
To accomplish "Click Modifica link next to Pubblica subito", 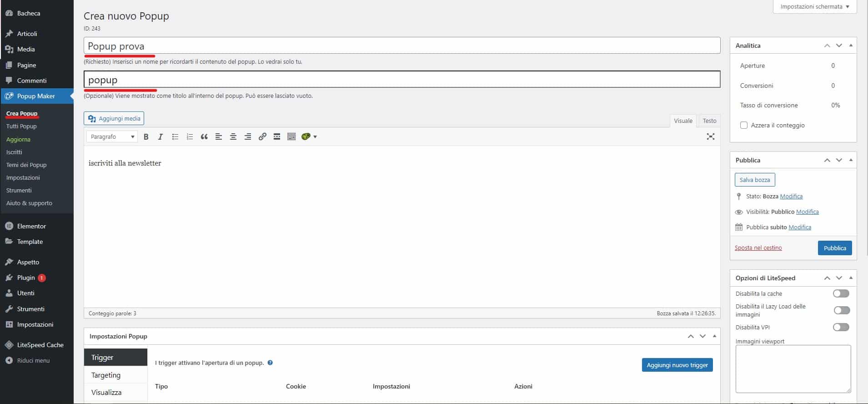I will 800,227.
